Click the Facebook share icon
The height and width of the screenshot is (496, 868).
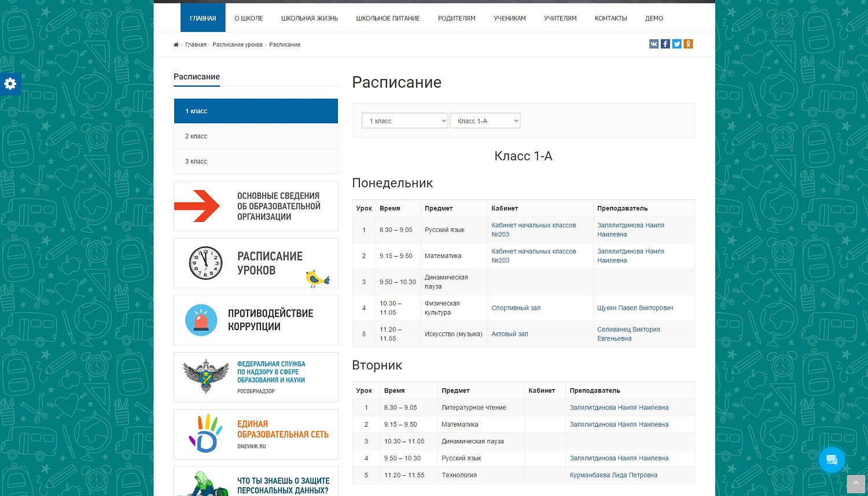click(x=665, y=43)
